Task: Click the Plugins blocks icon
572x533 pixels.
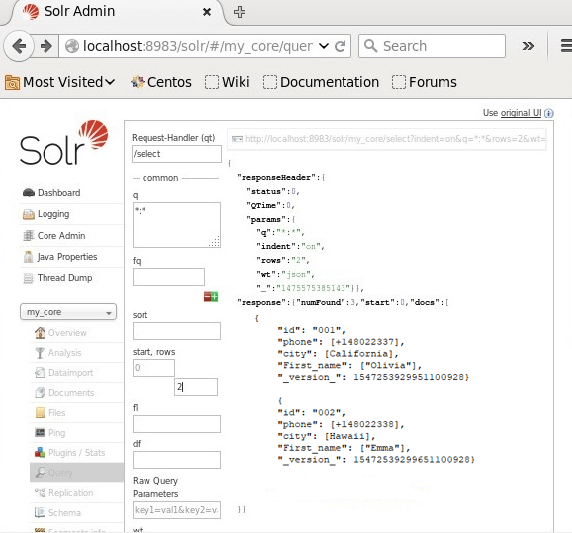Action: [40, 453]
